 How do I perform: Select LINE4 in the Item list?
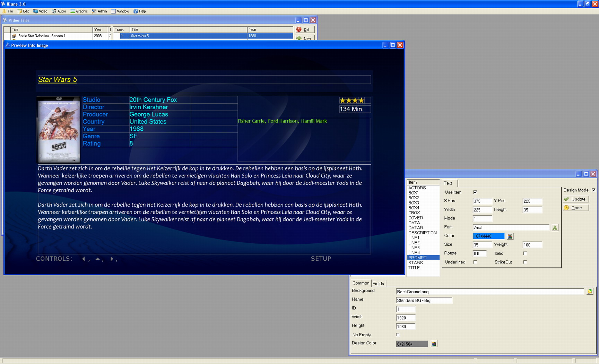click(423, 253)
